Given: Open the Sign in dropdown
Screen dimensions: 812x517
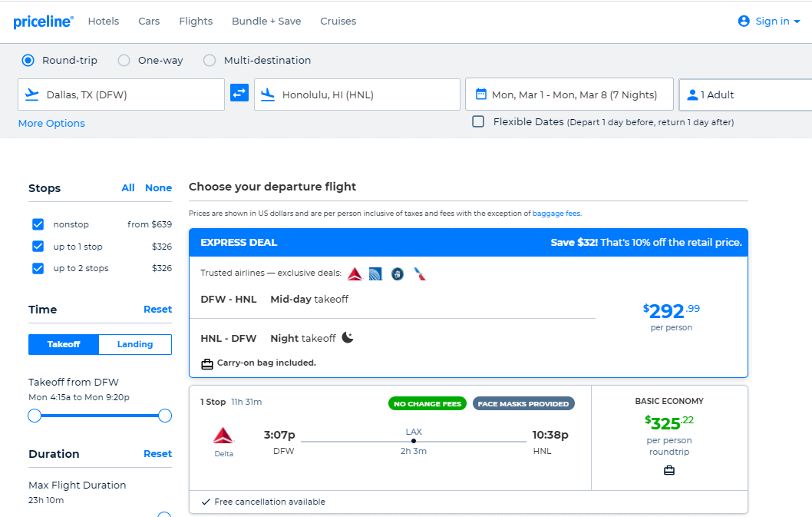Looking at the screenshot, I should pos(768,22).
